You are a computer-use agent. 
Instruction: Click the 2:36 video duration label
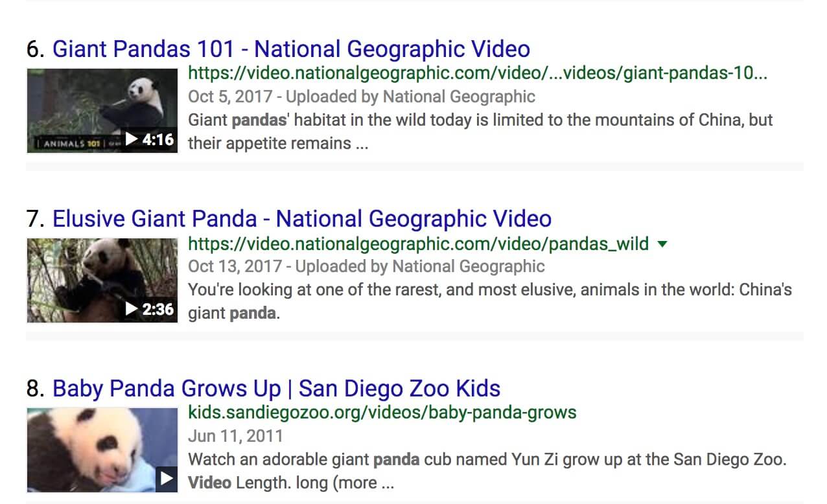(x=157, y=309)
